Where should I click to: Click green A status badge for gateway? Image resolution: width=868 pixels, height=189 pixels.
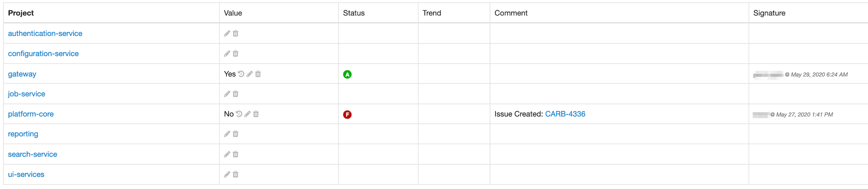coord(347,74)
